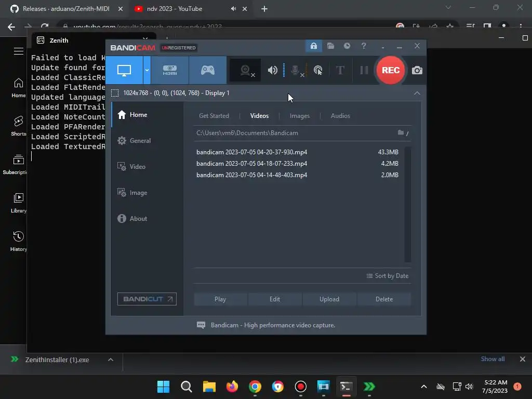Open a new Chrome tab

tap(264, 9)
